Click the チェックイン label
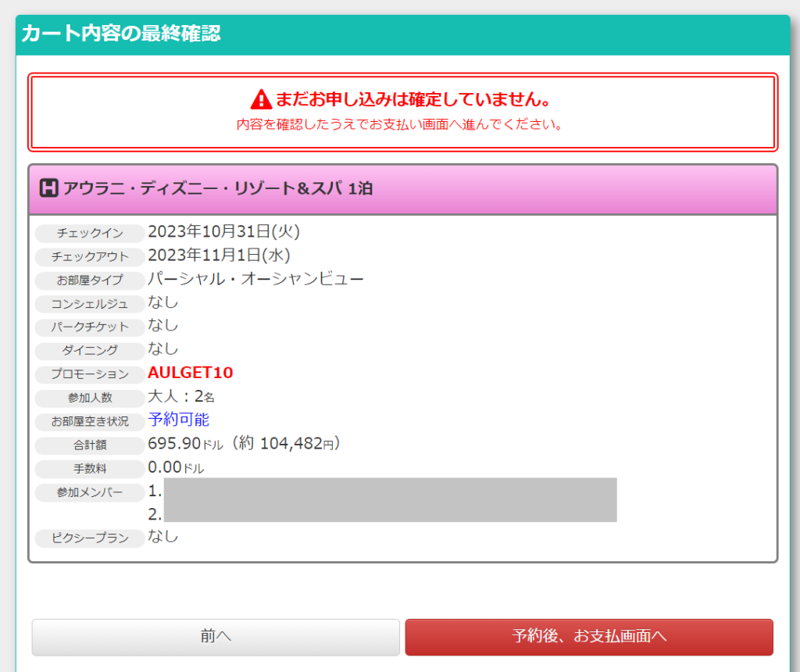Screen dimensions: 800x672 [90, 233]
